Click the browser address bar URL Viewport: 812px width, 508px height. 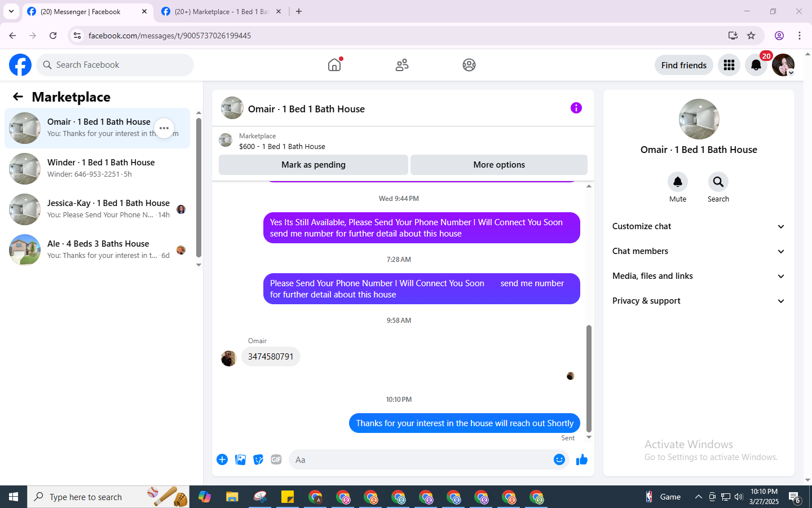pyautogui.click(x=170, y=36)
